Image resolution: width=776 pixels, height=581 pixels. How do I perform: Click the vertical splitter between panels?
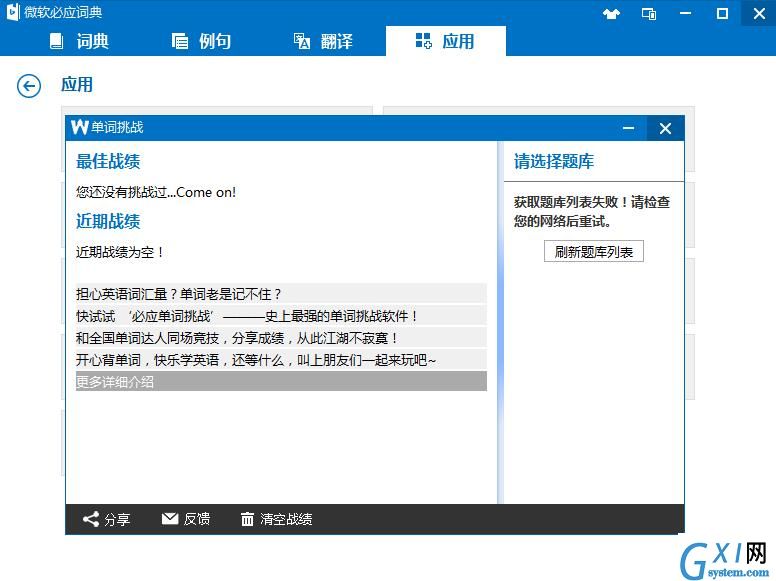click(500, 323)
